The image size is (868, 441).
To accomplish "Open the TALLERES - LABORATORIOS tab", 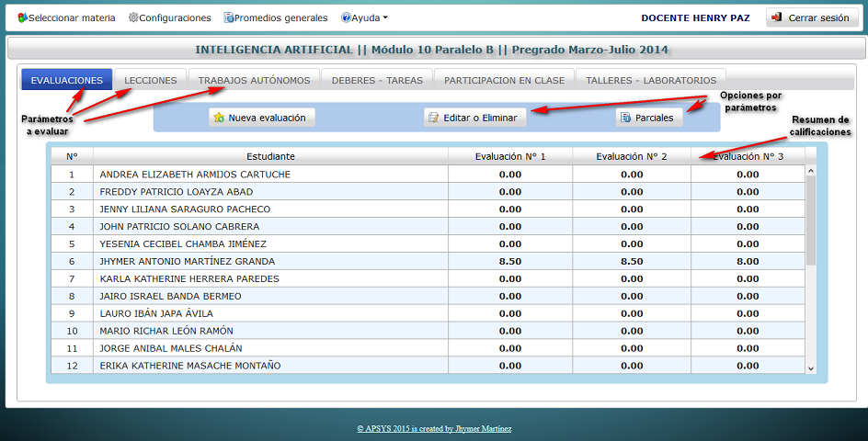I will click(651, 80).
